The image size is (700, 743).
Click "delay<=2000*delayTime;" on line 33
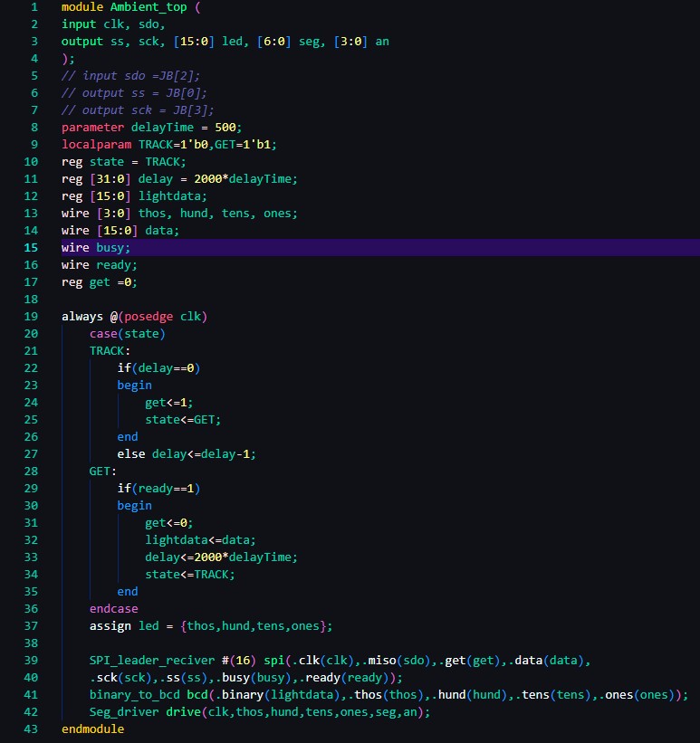pyautogui.click(x=221, y=557)
